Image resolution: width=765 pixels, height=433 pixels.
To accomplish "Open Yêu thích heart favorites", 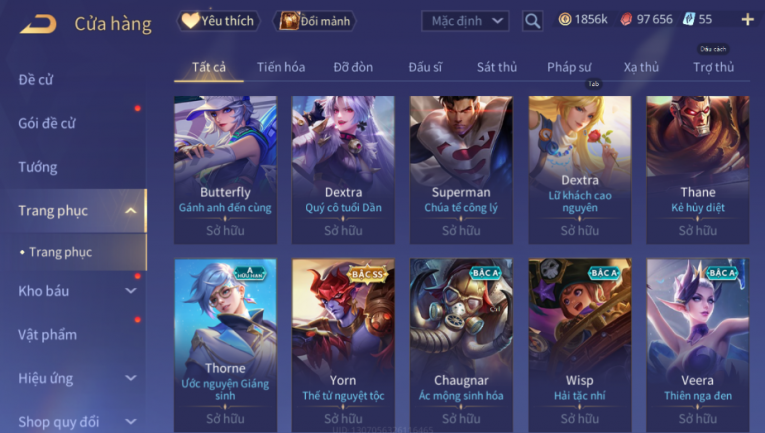I will 218,21.
